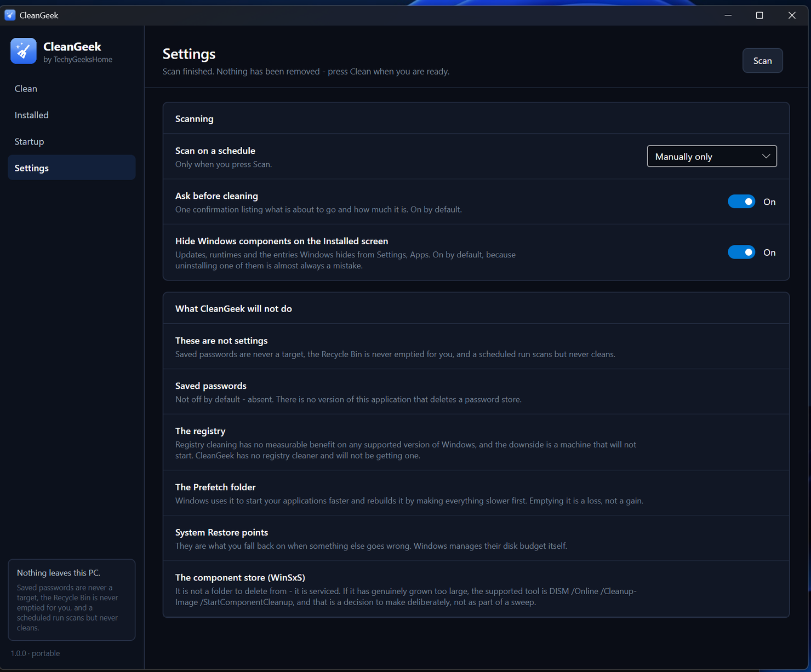Click 'Hide Windows components on the Installed screen' text
The height and width of the screenshot is (672, 811).
pos(282,241)
